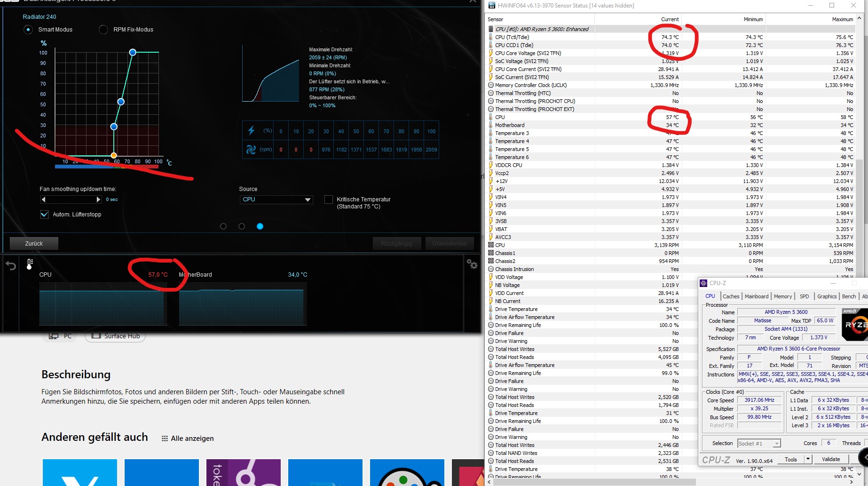The height and width of the screenshot is (486, 868).
Task: Switch to the Caches tab in CPU-Z
Action: pyautogui.click(x=731, y=296)
